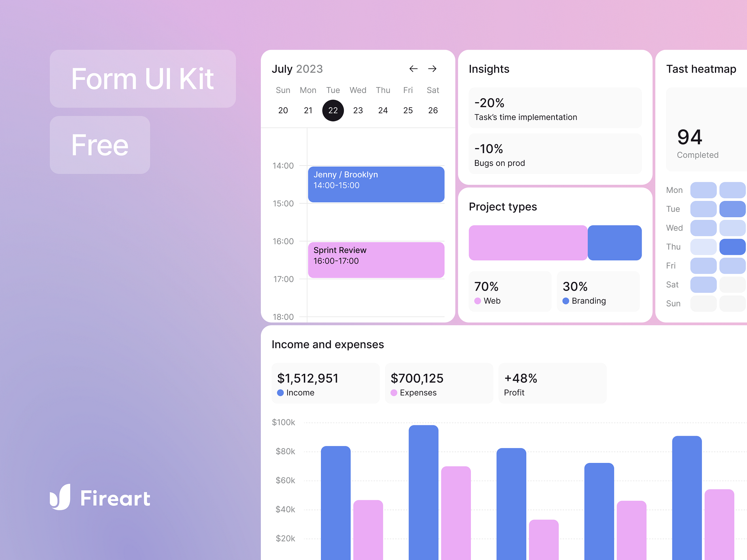747x560 pixels.
Task: Toggle Thursday's dark blue heatmap cell
Action: 732,247
